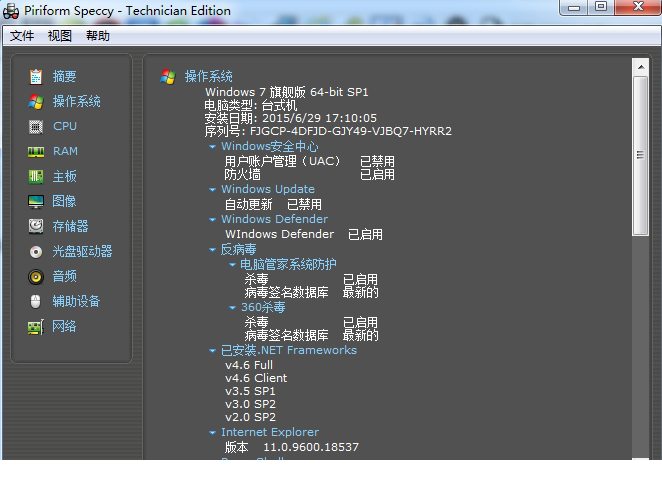Click the 序列号 serial number line
Viewport: 662px width, 478px height.
pos(328,131)
